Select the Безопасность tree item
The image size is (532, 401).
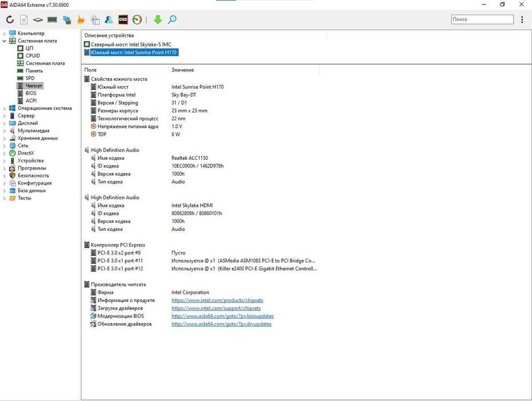coord(33,175)
